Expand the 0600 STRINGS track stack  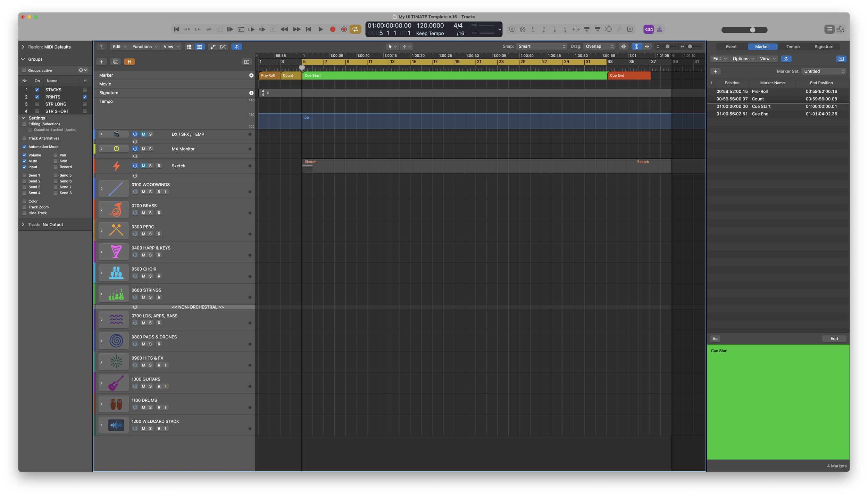point(101,294)
